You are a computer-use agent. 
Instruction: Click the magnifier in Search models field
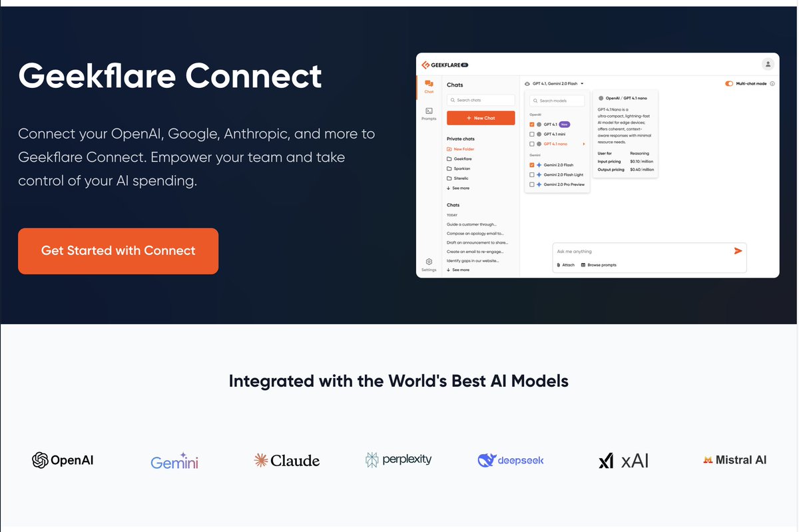(x=536, y=100)
